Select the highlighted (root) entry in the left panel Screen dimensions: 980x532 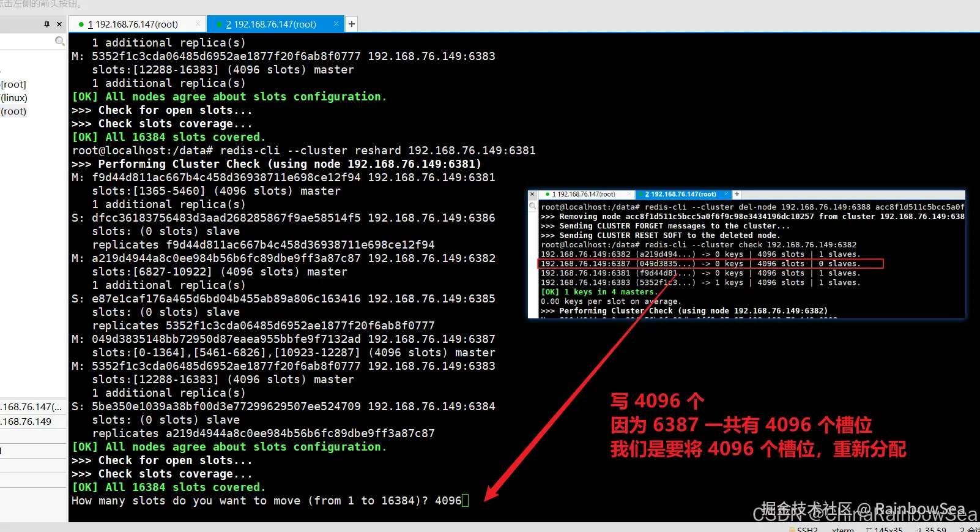point(13,111)
